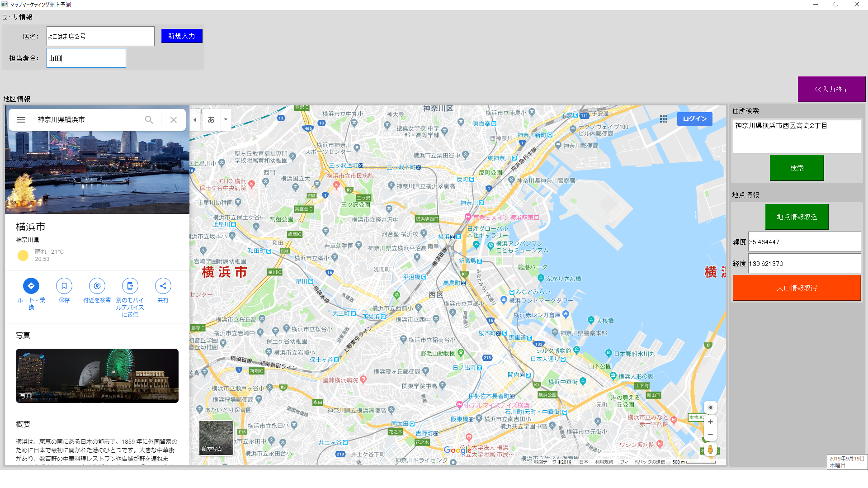The height and width of the screenshot is (488, 868).
Task: Click 大桟橋 marker on map
Action: point(591,320)
